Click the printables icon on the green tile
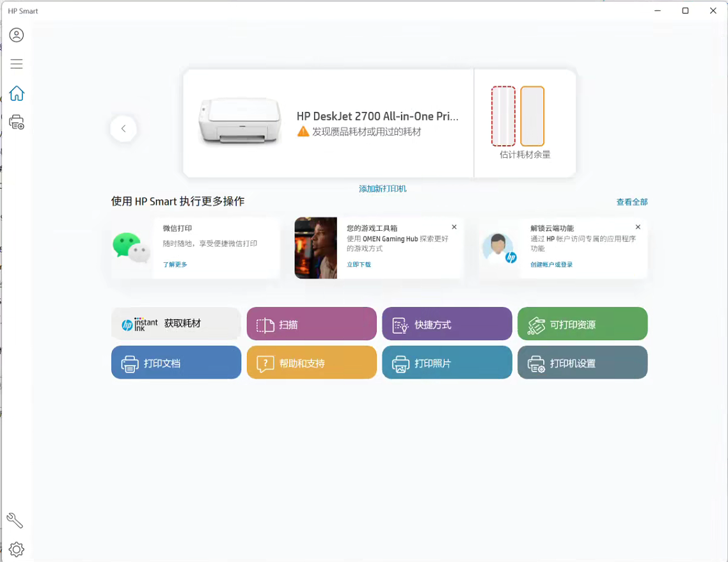Image resolution: width=728 pixels, height=562 pixels. (x=536, y=326)
